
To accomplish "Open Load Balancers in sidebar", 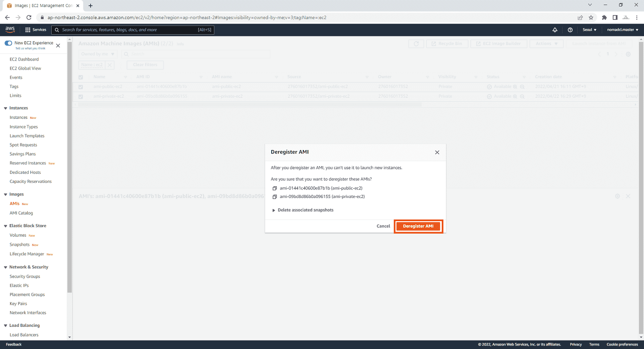I will (24, 335).
